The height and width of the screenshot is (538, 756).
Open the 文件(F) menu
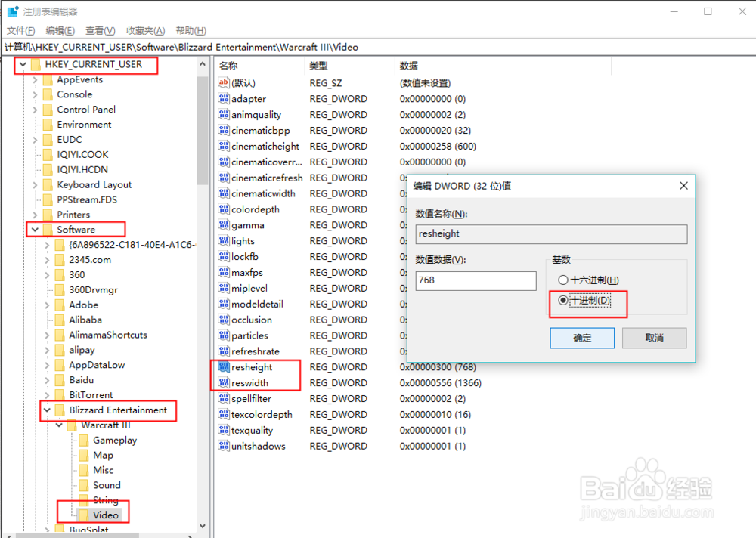click(20, 31)
